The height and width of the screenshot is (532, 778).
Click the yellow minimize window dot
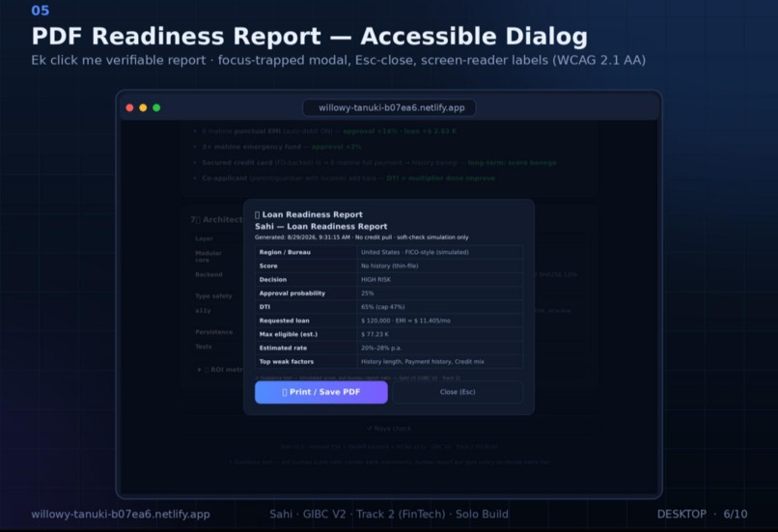point(143,108)
